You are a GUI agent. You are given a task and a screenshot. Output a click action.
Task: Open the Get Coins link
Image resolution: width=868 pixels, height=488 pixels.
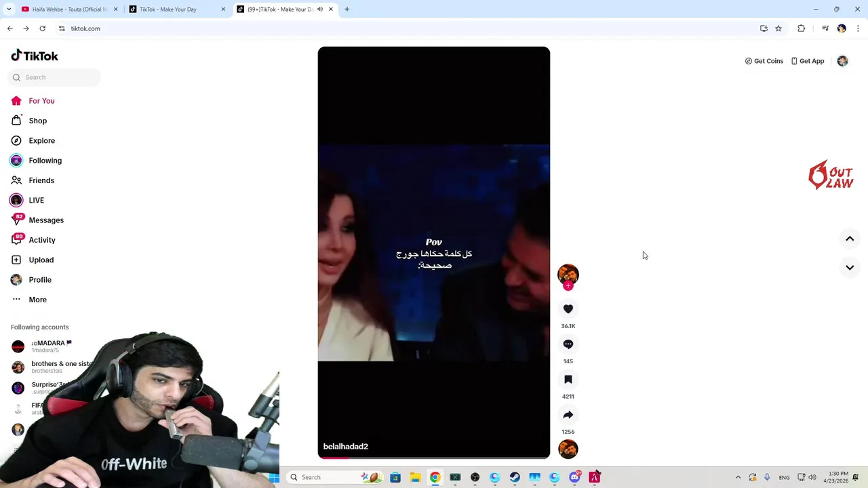[x=764, y=61]
